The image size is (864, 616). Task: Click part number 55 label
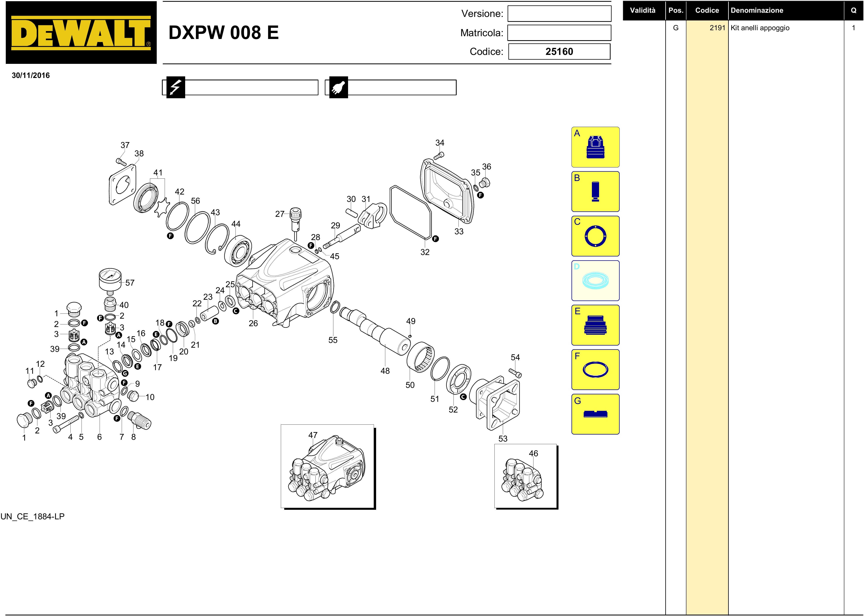coord(333,340)
